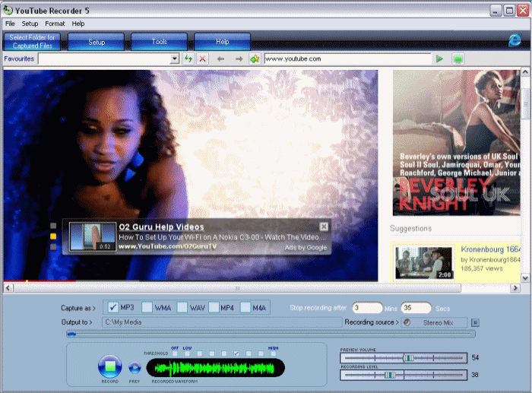Click the blue Setup toolbar button
The height and width of the screenshot is (393, 532).
tap(97, 42)
